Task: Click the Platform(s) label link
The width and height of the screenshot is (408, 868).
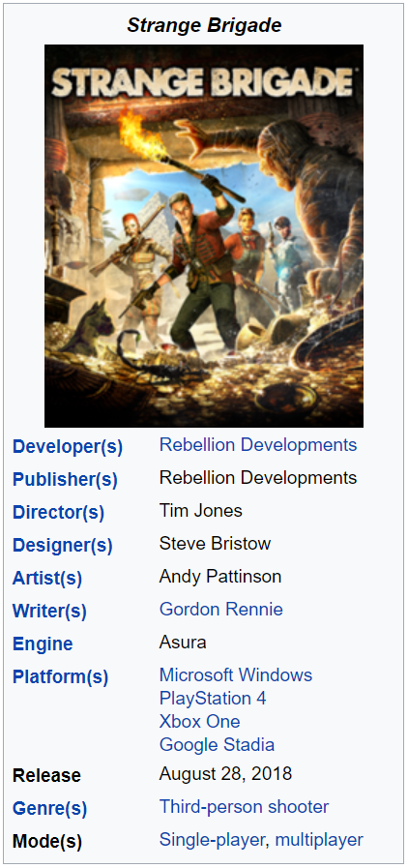Action: click(60, 677)
